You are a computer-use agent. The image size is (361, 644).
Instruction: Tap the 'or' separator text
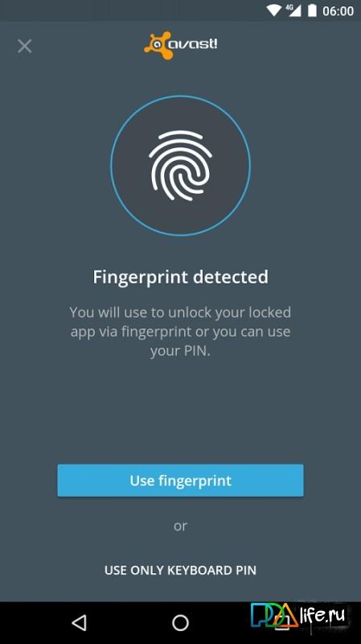(x=180, y=526)
